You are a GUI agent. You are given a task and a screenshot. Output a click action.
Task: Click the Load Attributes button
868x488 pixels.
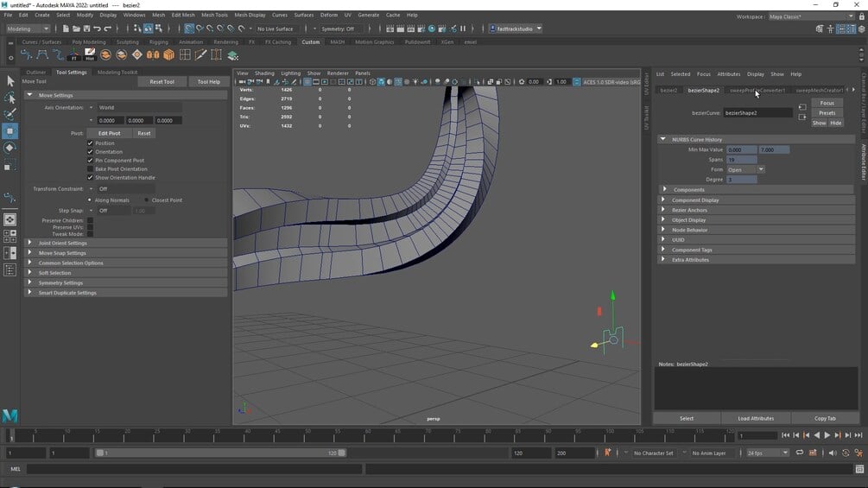[x=756, y=418]
